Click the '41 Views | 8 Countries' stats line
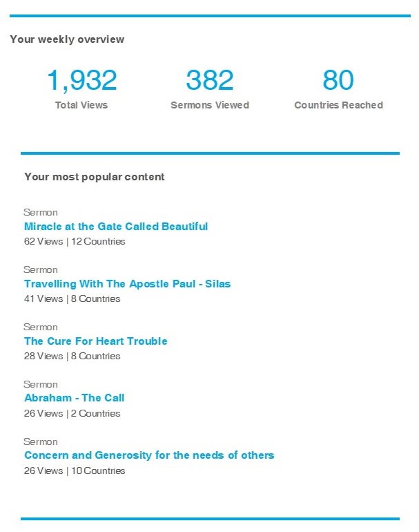The height and width of the screenshot is (532, 419). click(x=72, y=299)
